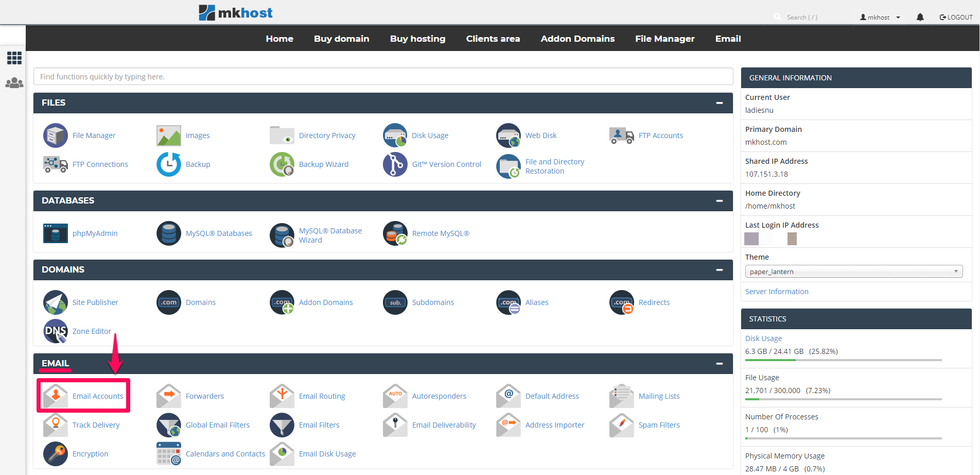
Task: Click the notifications bell icon
Action: point(920,18)
